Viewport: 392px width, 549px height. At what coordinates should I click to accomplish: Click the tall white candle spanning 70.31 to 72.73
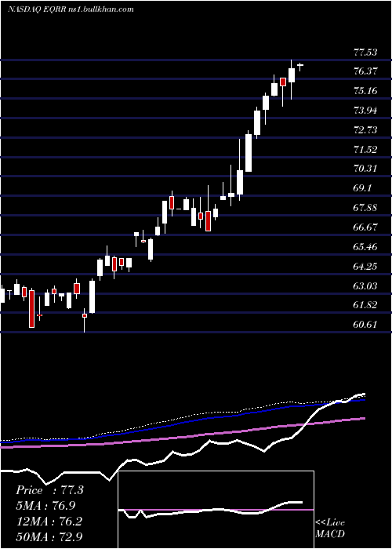(249, 152)
